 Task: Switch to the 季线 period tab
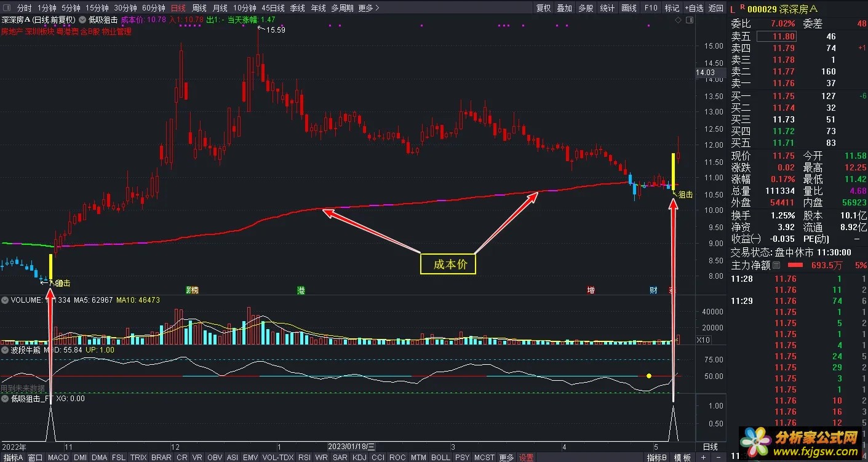pos(298,8)
